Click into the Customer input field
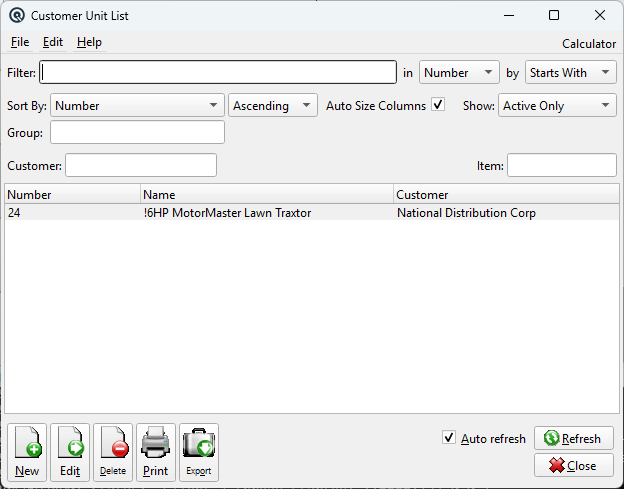The width and height of the screenshot is (624, 489). (141, 165)
